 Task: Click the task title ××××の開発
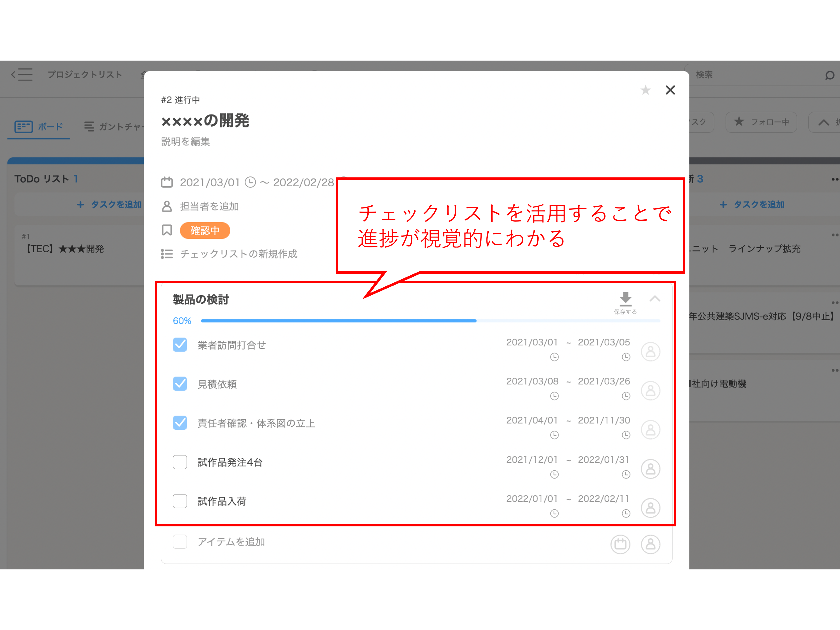click(205, 121)
